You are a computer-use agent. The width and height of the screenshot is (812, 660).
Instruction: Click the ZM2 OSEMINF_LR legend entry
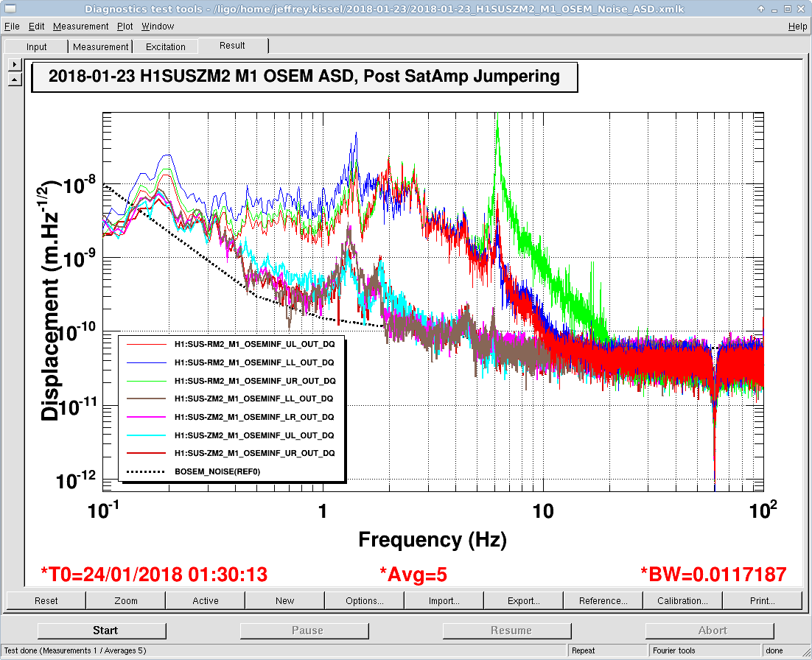tap(231, 417)
